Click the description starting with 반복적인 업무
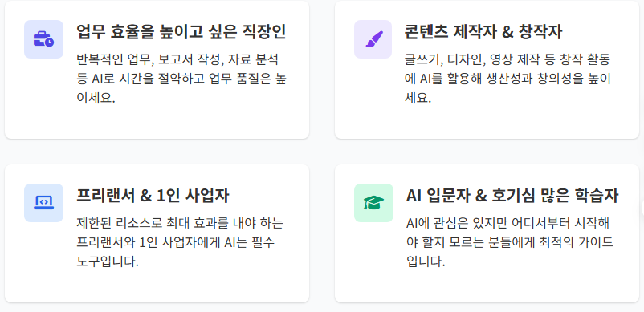 pos(181,79)
